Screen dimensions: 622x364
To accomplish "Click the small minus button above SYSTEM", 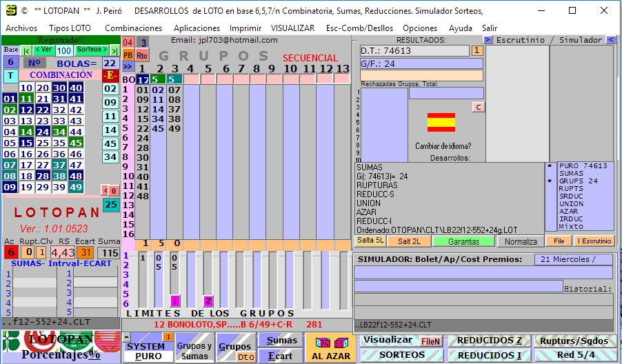I will point(127,337).
